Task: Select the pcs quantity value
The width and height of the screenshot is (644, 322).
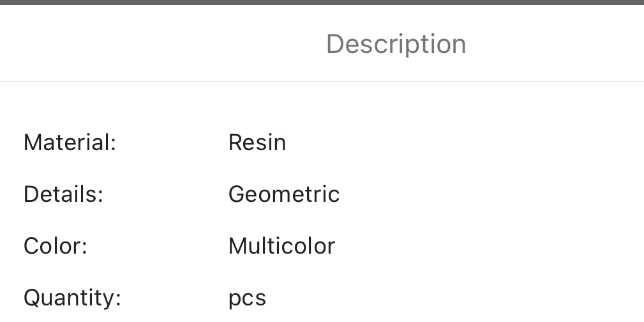Action: (247, 298)
